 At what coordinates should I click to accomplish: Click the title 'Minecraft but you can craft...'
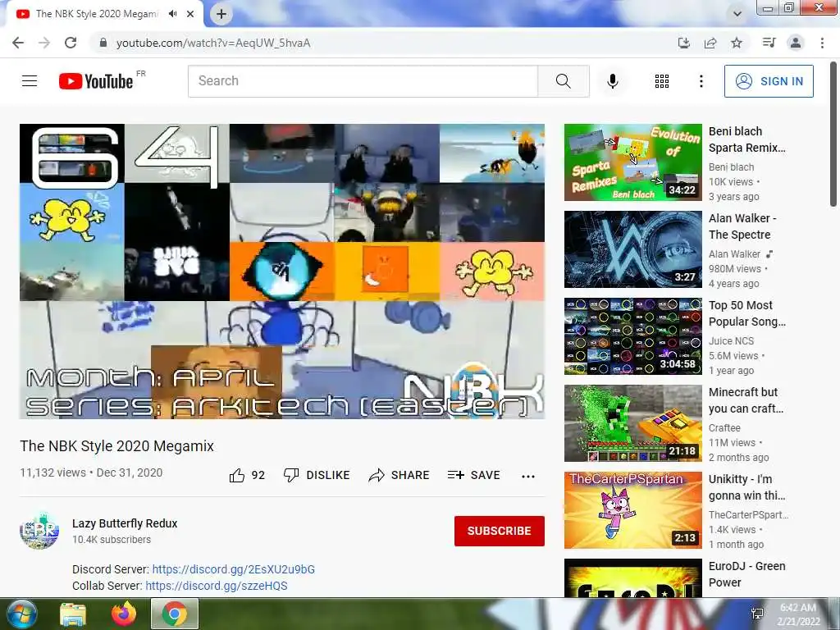746,400
